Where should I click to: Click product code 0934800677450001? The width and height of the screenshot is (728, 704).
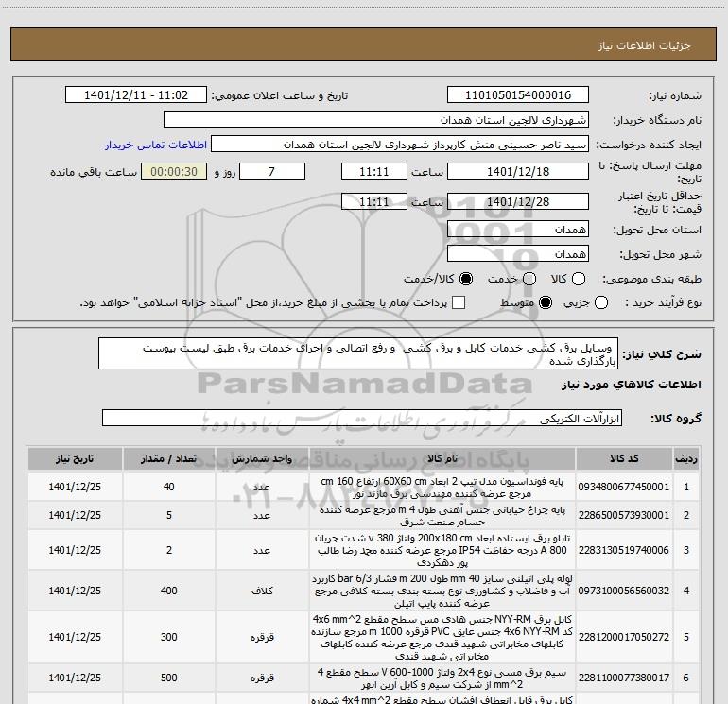pyautogui.click(x=624, y=487)
